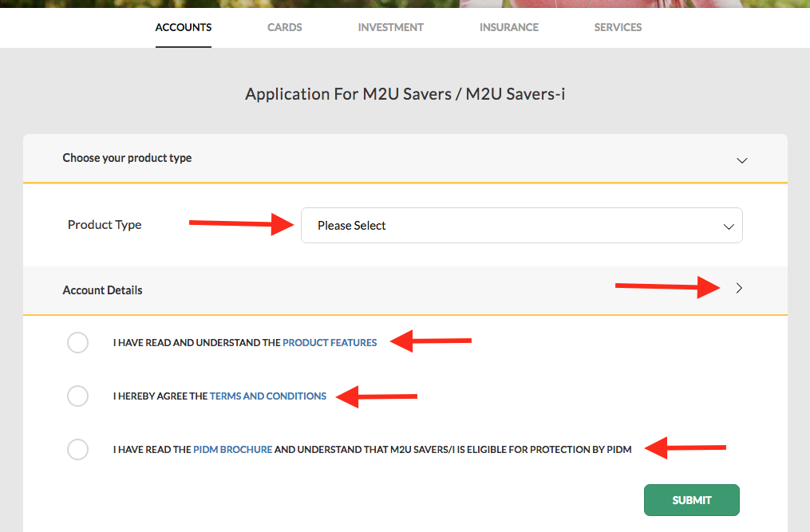The height and width of the screenshot is (532, 810).
Task: Click the green SUBMIT button
Action: click(x=692, y=500)
